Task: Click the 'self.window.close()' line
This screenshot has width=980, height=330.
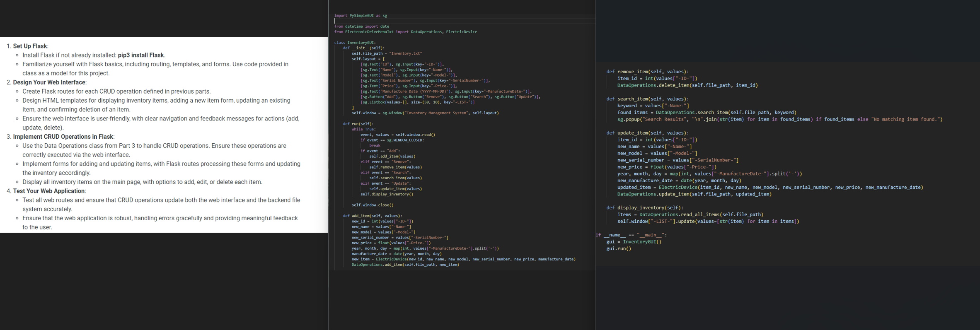Action: click(373, 205)
